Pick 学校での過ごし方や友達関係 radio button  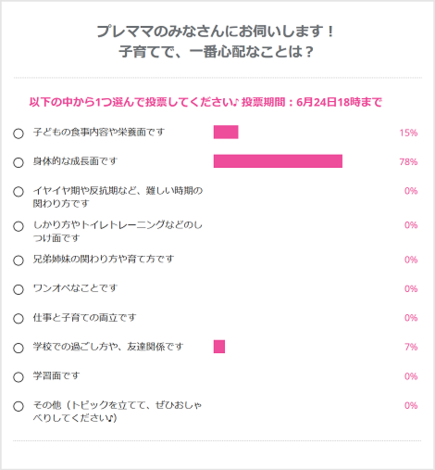pos(18,348)
